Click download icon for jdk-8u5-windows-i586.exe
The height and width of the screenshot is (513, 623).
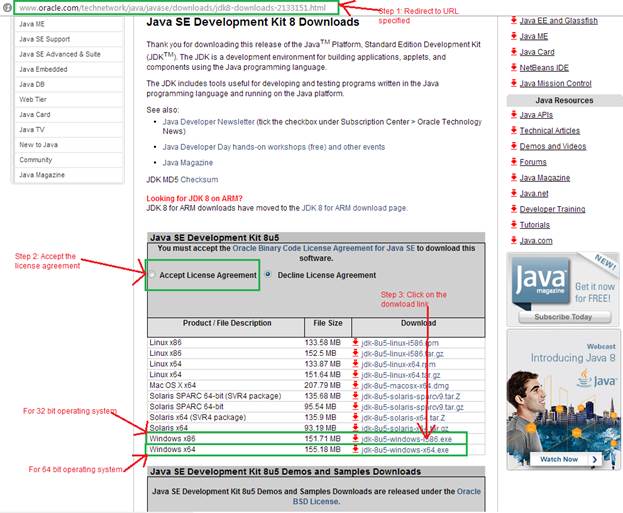coord(355,439)
